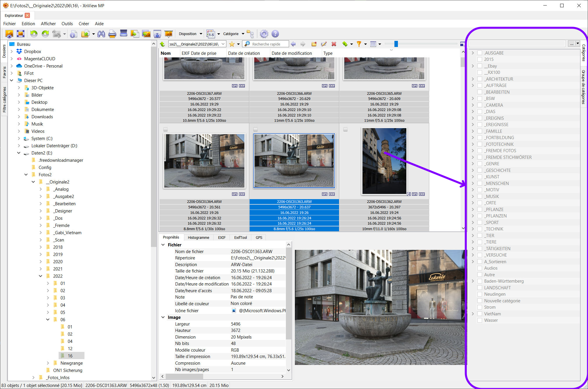Screen dimensions: 588x389
Task: Tick the LANDSCHAFT category checkbox
Action: pos(480,288)
